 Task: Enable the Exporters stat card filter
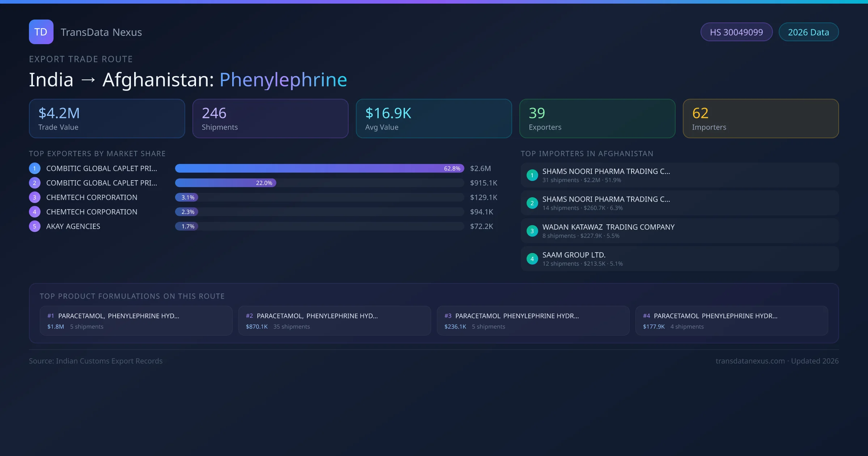[x=597, y=118]
